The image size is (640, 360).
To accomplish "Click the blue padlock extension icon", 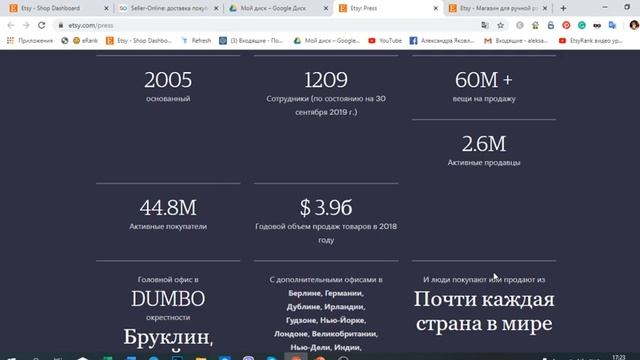I will point(551,25).
